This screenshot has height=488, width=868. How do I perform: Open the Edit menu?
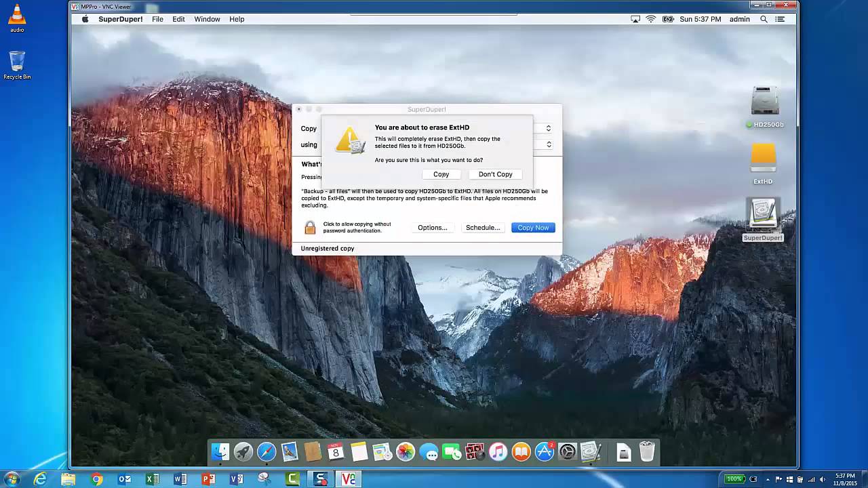tap(178, 19)
